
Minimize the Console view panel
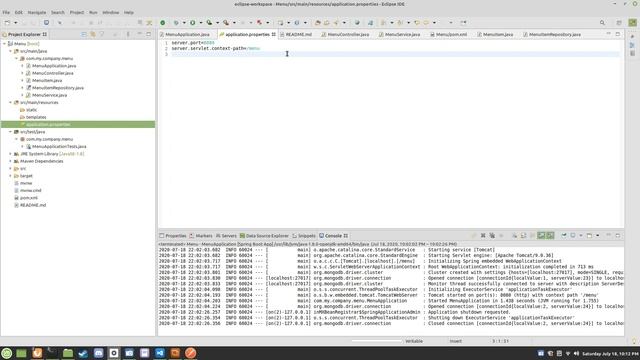click(608, 236)
